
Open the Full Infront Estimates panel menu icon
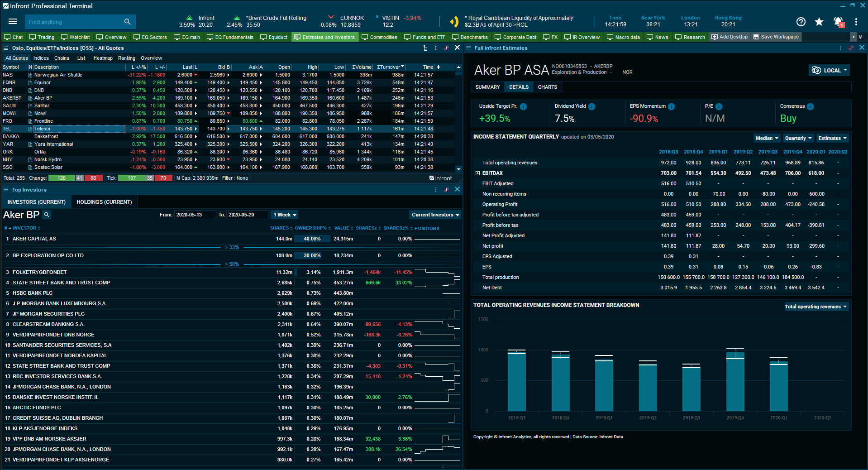point(468,48)
